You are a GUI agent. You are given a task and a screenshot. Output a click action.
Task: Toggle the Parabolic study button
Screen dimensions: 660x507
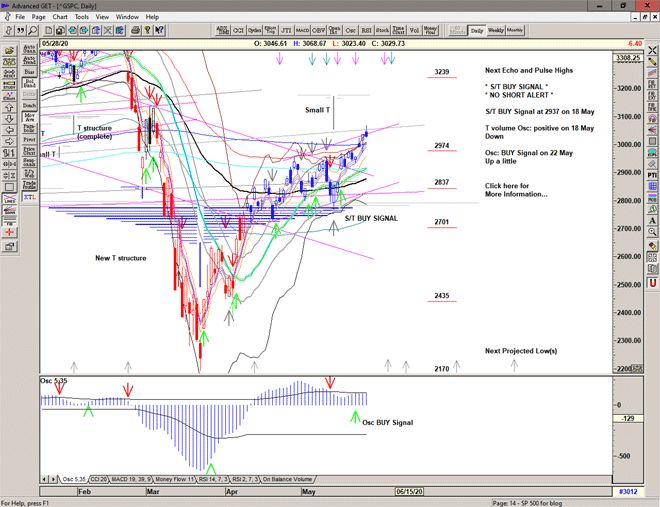29,128
